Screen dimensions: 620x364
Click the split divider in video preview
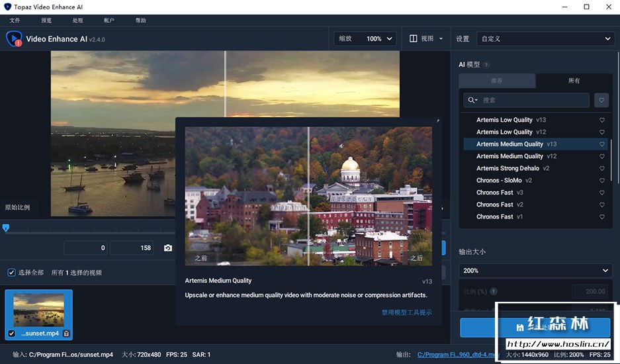(226, 84)
